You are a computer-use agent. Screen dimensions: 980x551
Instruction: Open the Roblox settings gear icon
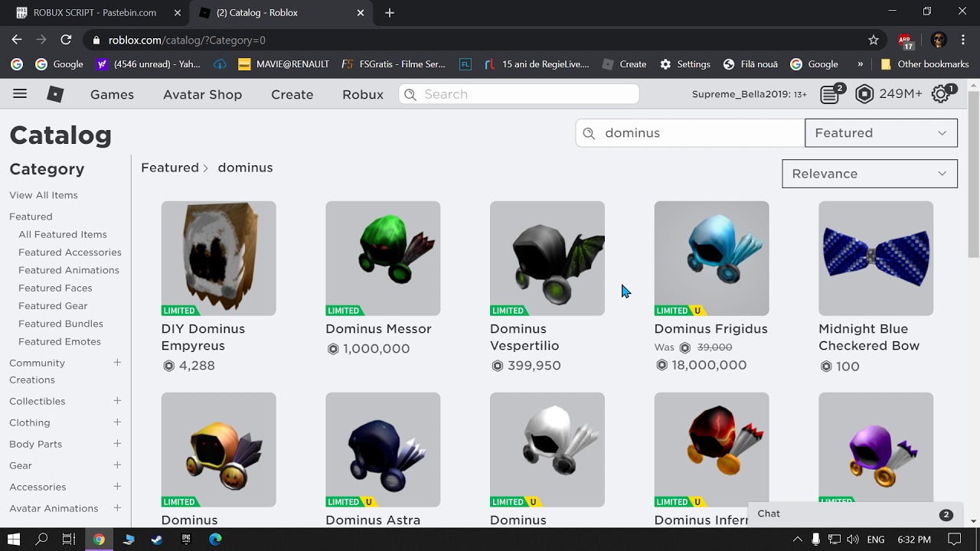click(x=941, y=94)
